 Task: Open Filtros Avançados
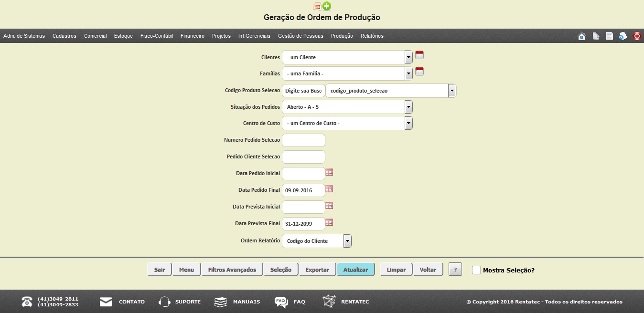232,270
